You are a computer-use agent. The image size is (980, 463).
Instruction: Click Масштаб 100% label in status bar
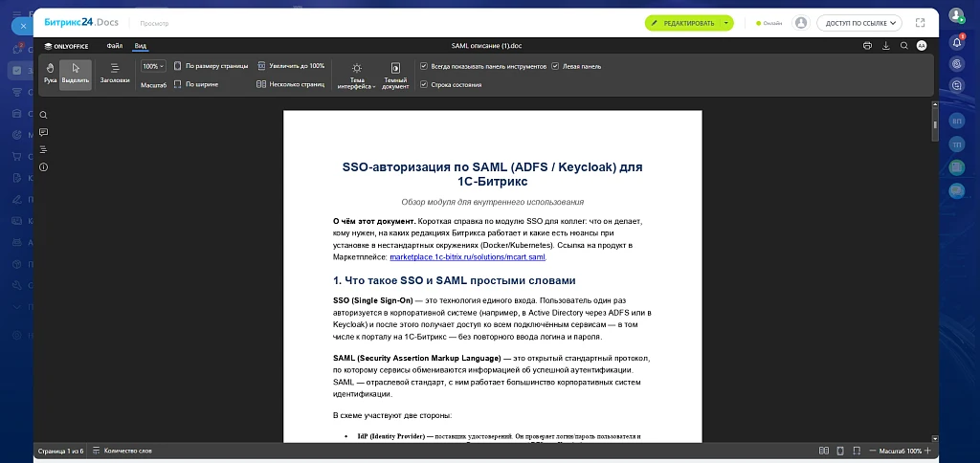click(x=900, y=451)
